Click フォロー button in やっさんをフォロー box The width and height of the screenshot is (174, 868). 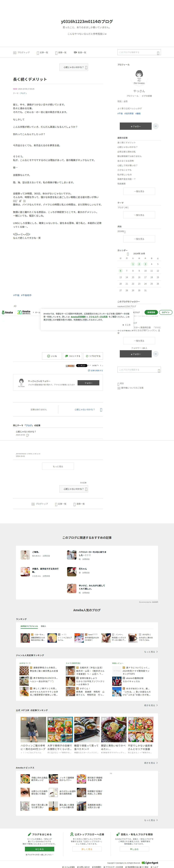pos(88,383)
